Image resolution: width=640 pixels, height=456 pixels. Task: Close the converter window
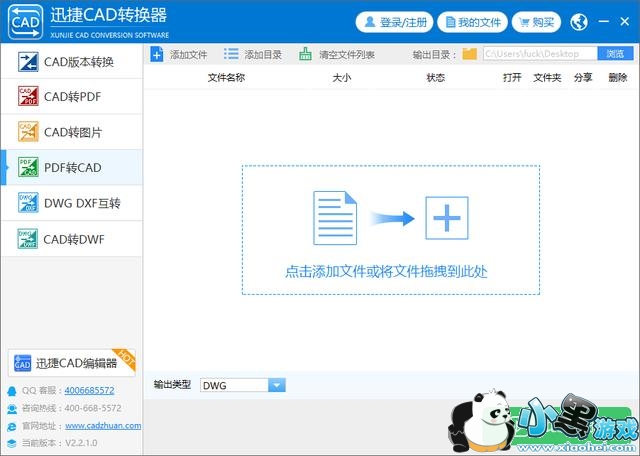(x=624, y=21)
